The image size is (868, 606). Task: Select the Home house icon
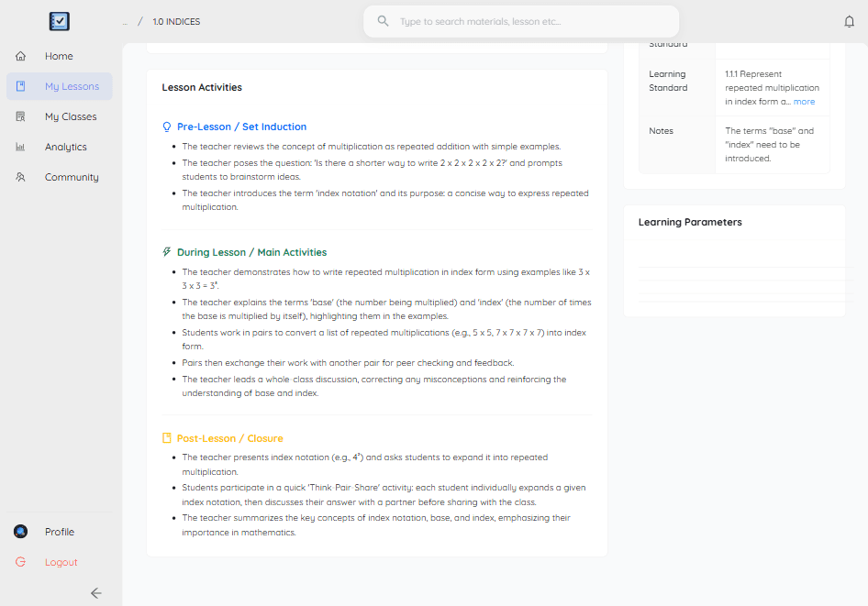tap(20, 56)
